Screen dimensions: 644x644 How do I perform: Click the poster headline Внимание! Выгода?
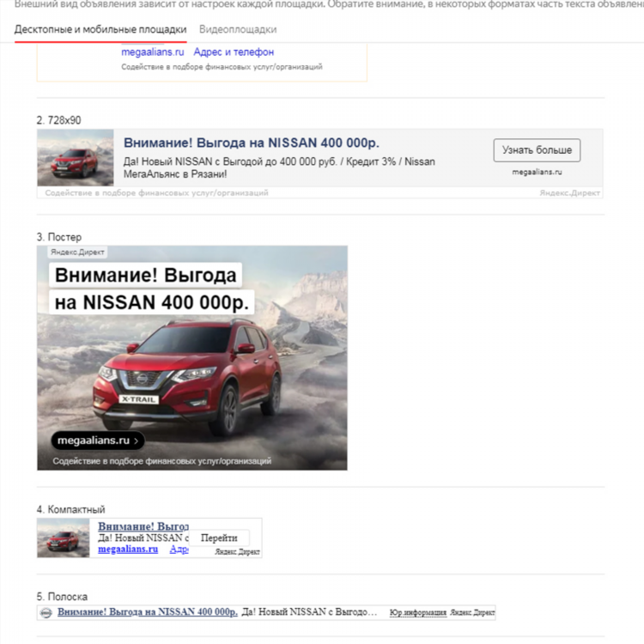click(x=145, y=275)
